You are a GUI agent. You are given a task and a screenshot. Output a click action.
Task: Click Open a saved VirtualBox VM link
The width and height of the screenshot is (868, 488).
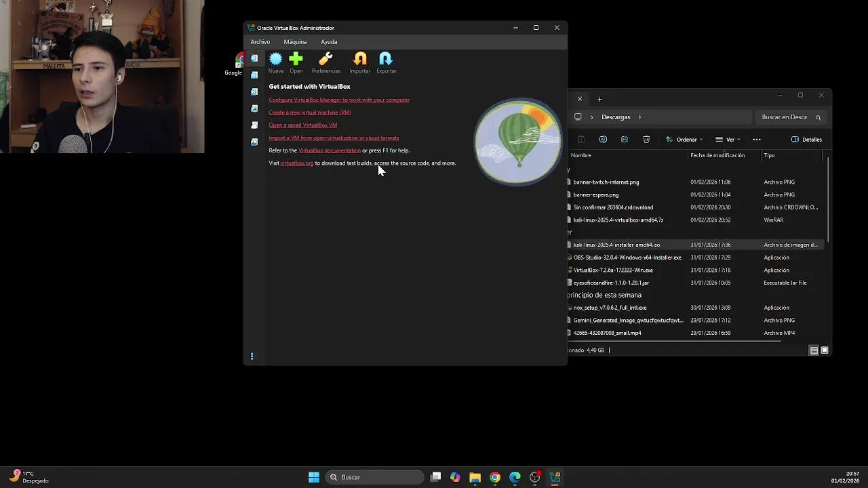coord(302,125)
